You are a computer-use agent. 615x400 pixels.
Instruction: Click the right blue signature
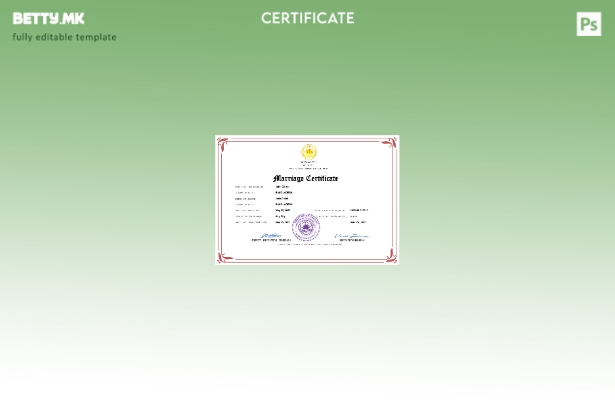(351, 236)
